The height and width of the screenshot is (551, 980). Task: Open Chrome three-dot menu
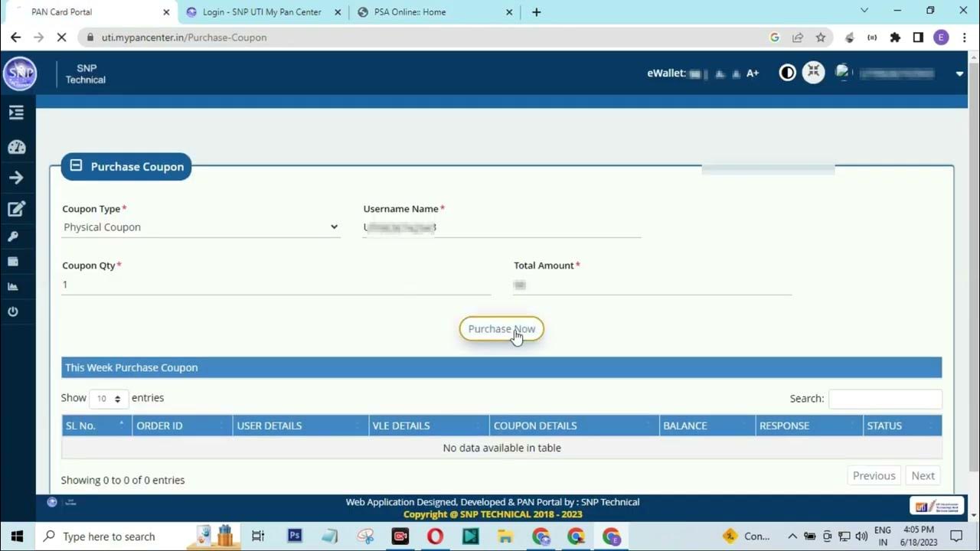[963, 37]
